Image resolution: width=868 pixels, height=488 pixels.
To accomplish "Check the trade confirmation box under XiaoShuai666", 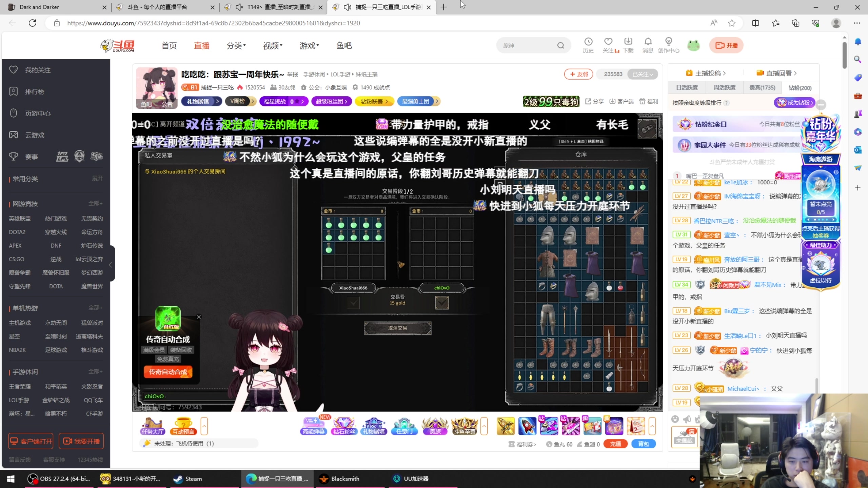I will tap(353, 303).
